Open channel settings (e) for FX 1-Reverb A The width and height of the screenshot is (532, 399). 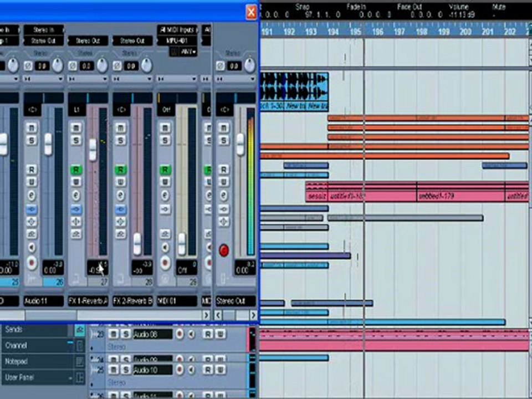pos(76,196)
